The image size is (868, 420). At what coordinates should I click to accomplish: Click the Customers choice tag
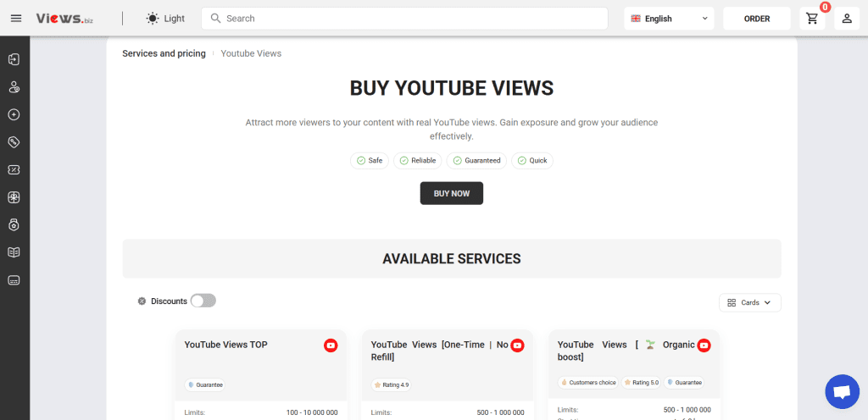tap(588, 383)
